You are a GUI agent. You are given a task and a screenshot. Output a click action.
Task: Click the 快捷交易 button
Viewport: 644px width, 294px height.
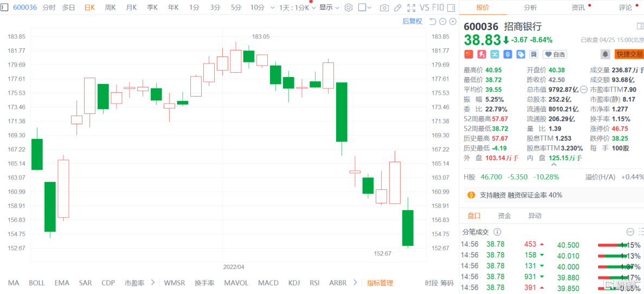tap(629, 54)
